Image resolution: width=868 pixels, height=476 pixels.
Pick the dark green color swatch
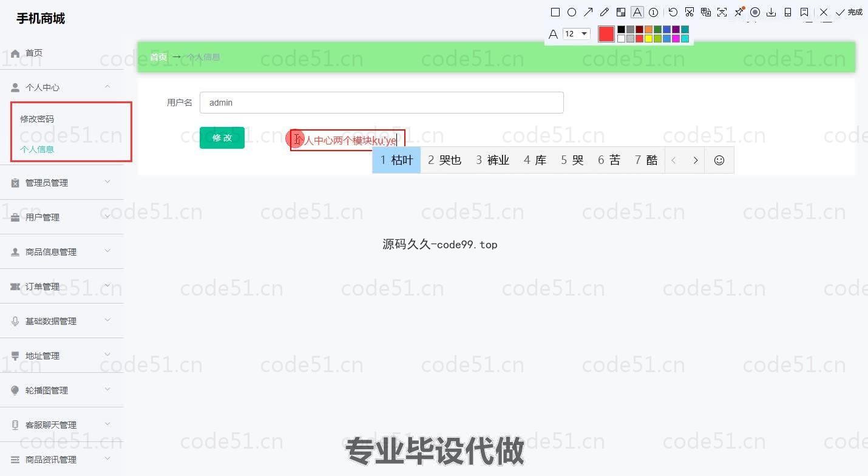pos(657,29)
